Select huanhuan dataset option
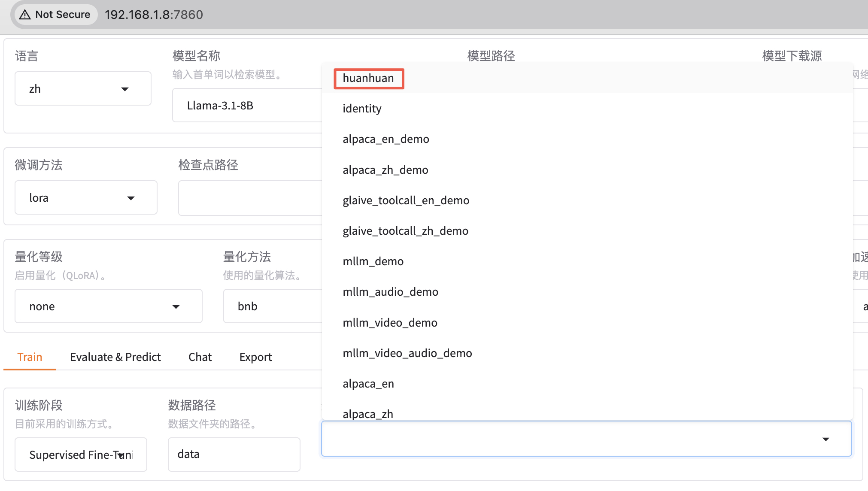Image resolution: width=868 pixels, height=491 pixels. pos(368,78)
